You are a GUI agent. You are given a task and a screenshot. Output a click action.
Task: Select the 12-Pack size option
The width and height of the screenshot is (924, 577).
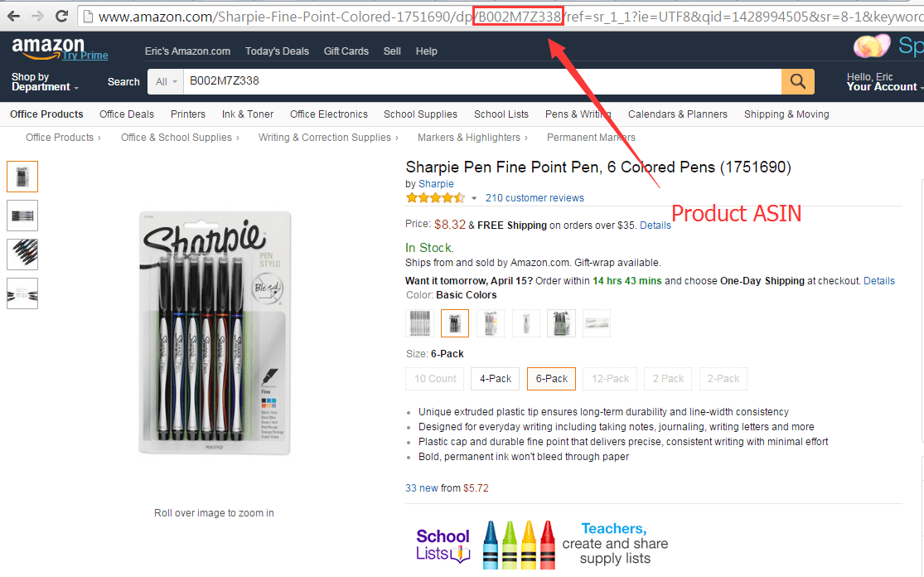tap(609, 379)
